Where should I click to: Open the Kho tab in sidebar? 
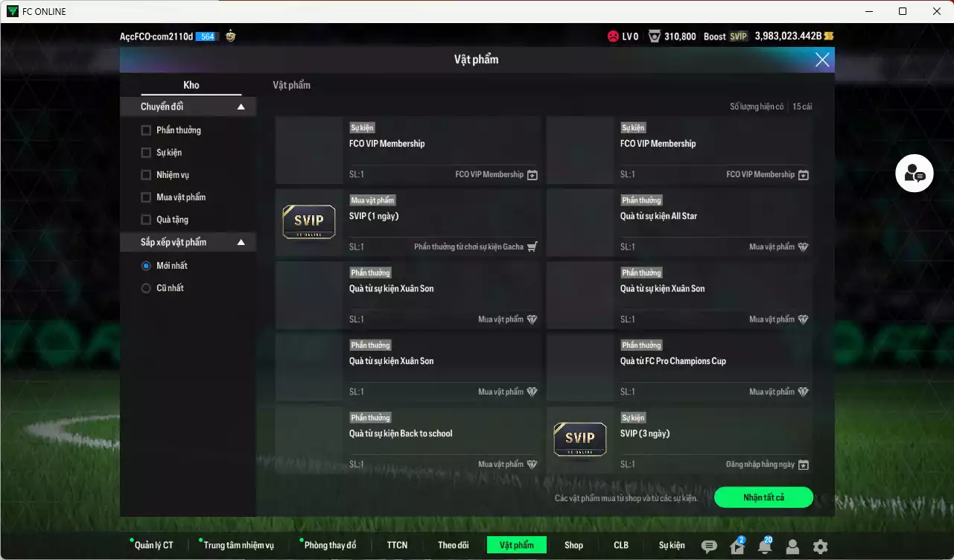[191, 85]
